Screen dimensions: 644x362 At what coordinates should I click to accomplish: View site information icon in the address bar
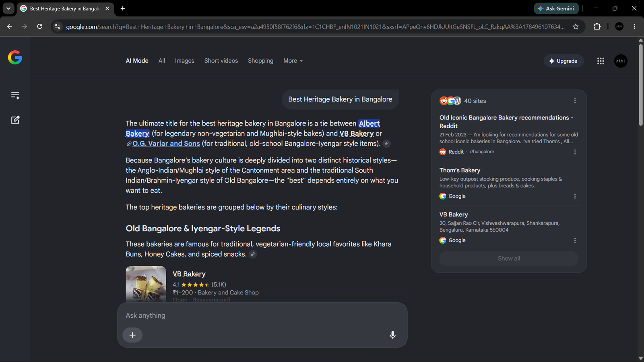click(58, 27)
